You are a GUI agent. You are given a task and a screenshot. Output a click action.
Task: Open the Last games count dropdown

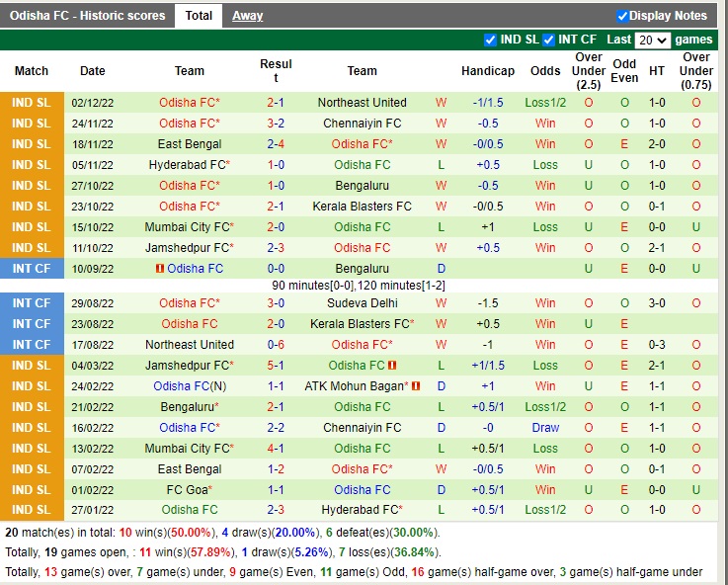tap(653, 41)
